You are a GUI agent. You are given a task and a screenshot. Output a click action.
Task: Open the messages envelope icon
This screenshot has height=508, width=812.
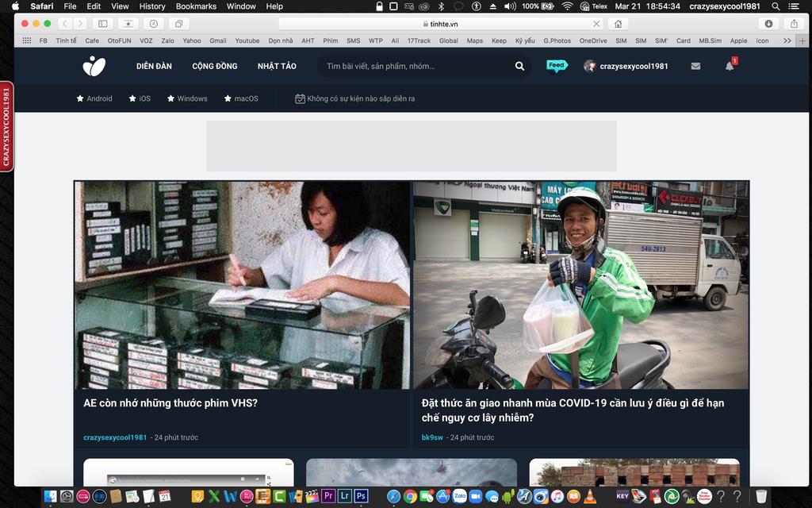click(x=695, y=67)
